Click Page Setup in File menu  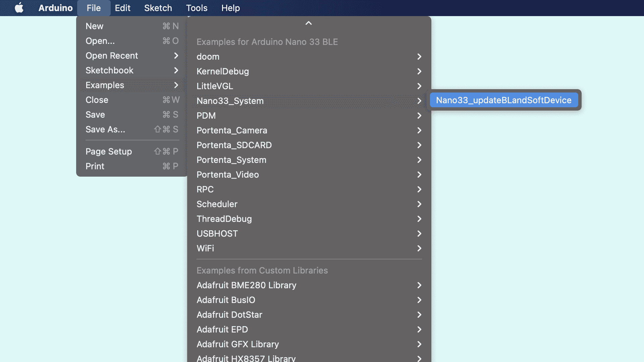pos(131,152)
